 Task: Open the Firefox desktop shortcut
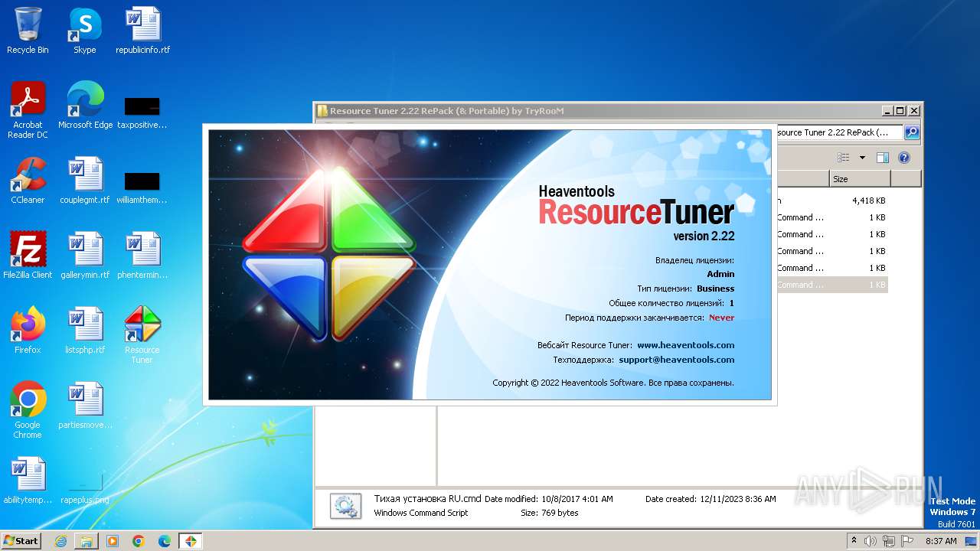pyautogui.click(x=28, y=331)
